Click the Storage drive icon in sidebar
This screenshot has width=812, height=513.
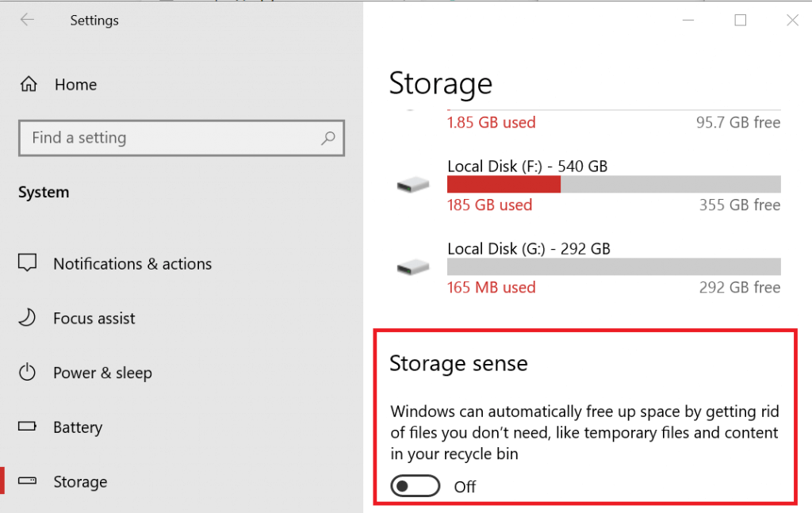click(x=27, y=481)
